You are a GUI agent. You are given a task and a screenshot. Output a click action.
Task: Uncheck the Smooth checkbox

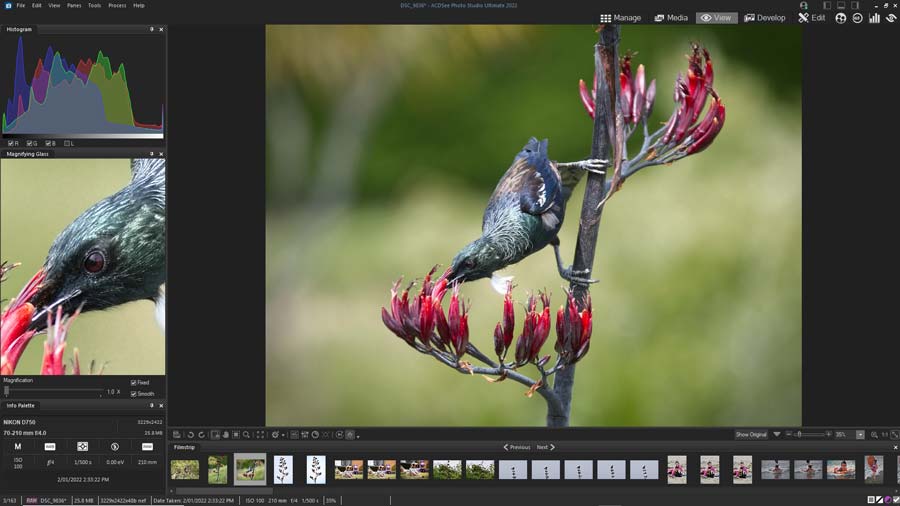click(133, 393)
